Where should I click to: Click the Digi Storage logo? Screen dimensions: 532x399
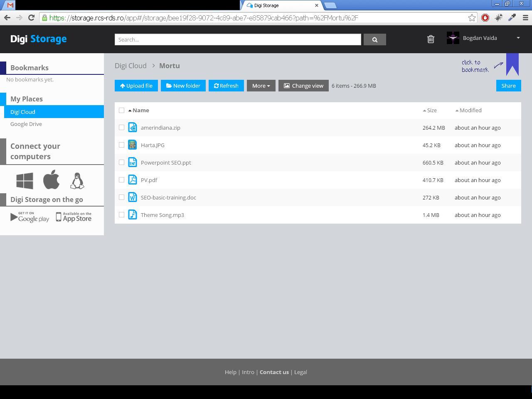coord(39,39)
